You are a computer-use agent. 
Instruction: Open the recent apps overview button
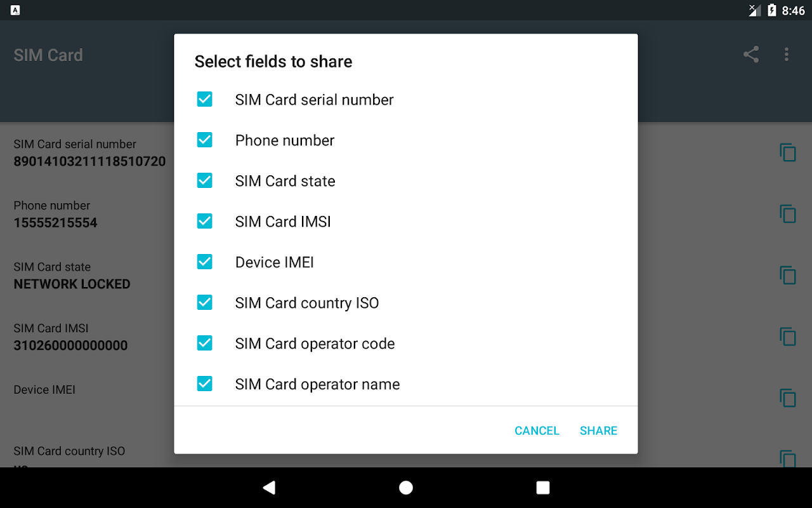[x=542, y=488]
